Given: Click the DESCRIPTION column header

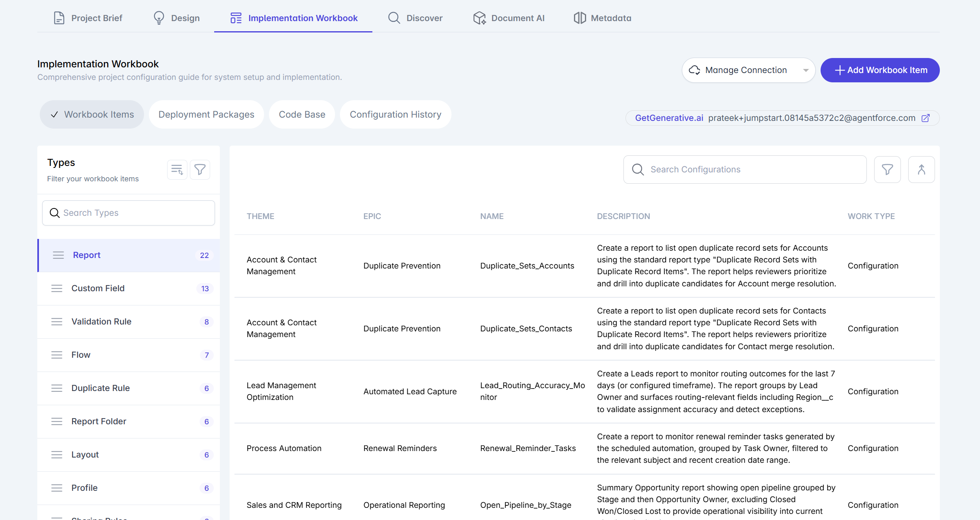Looking at the screenshot, I should click(623, 216).
